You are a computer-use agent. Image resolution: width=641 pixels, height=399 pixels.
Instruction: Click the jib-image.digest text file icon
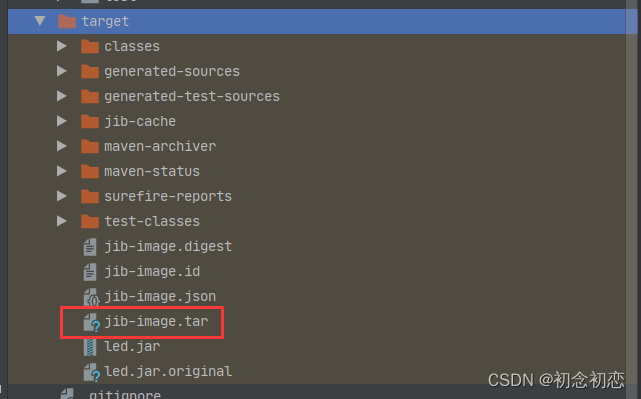coord(90,247)
